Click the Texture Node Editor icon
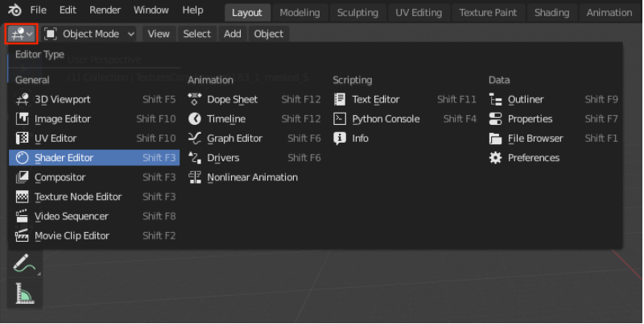 click(x=23, y=197)
